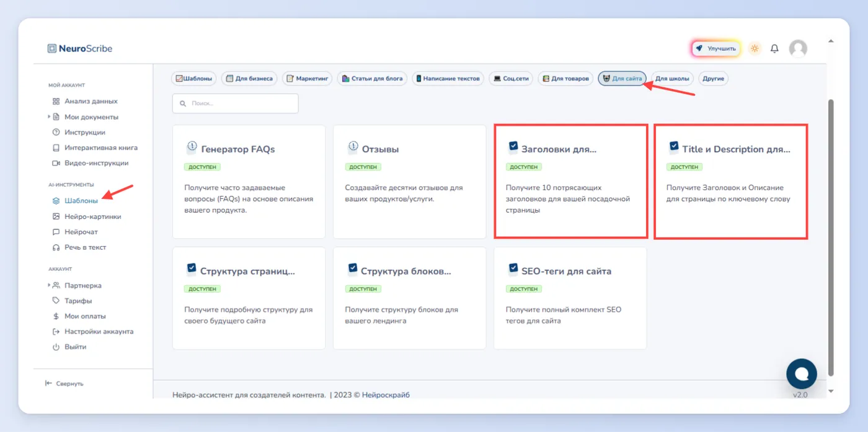868x432 pixels.
Task: Click the NeuroScribe logo
Action: pos(80,48)
